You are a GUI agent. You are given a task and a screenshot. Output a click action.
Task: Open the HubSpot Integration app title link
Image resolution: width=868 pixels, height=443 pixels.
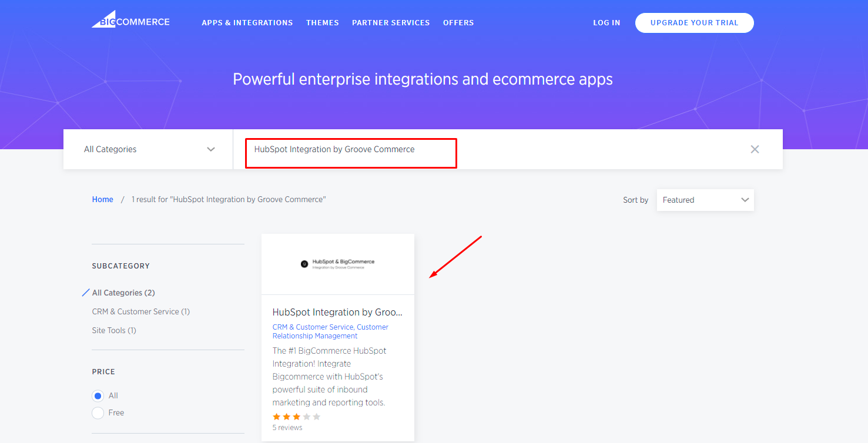(x=337, y=312)
